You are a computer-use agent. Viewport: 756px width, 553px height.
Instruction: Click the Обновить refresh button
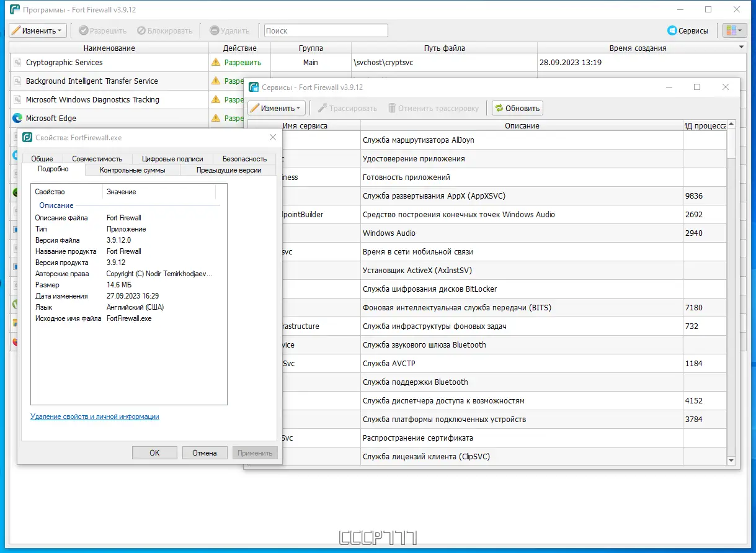point(517,108)
